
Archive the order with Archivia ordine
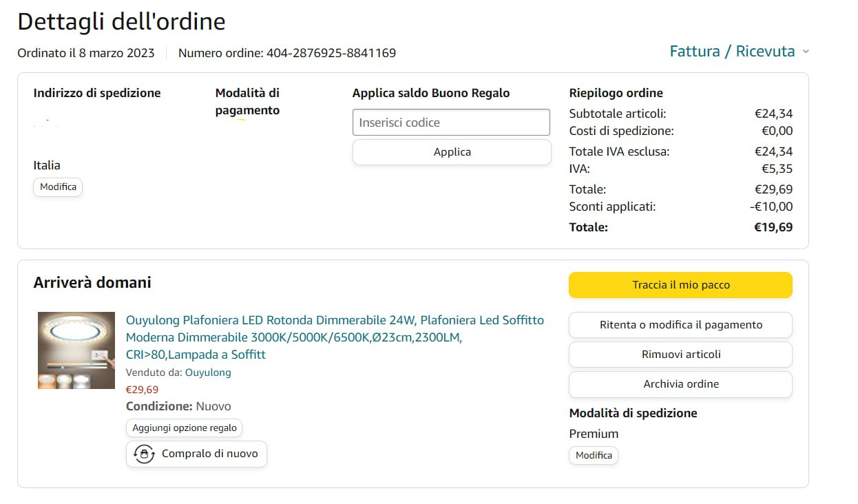(x=680, y=384)
